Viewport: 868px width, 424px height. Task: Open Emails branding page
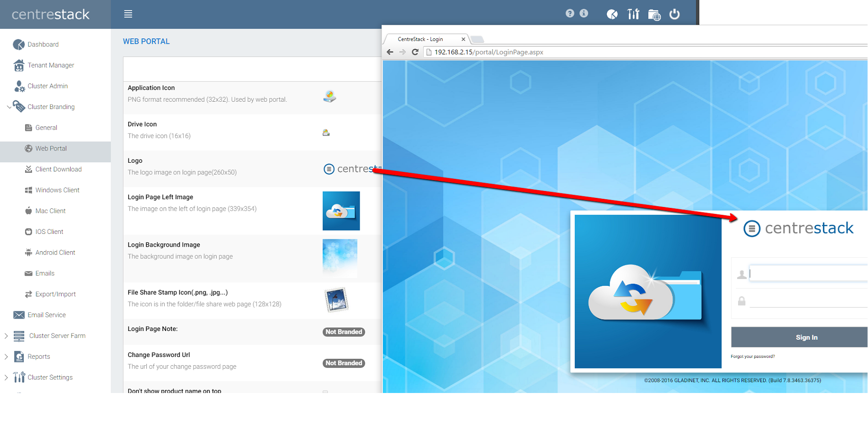[45, 274]
